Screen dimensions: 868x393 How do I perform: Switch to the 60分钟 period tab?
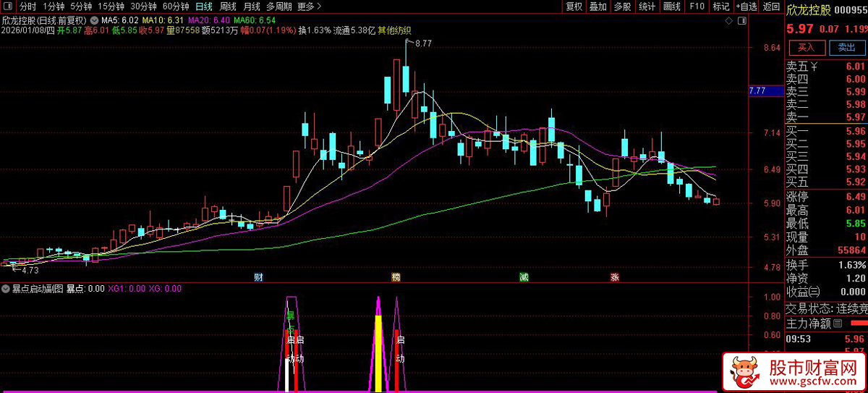click(x=175, y=7)
